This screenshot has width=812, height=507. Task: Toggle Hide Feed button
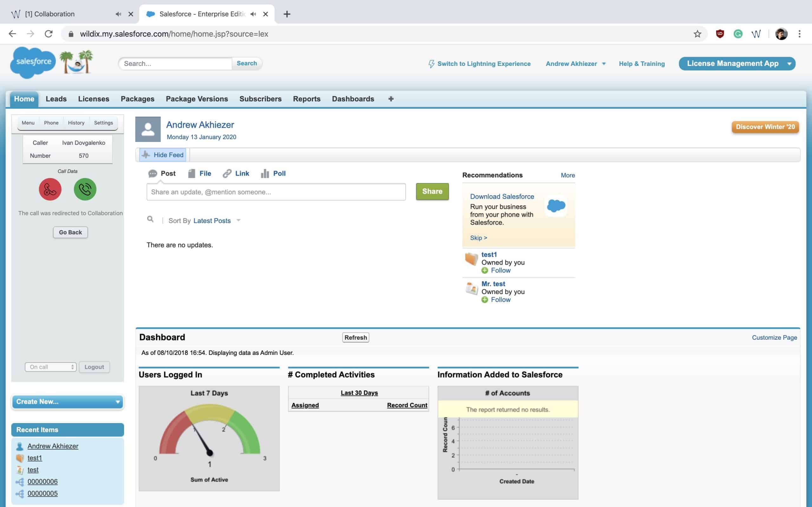tap(163, 155)
